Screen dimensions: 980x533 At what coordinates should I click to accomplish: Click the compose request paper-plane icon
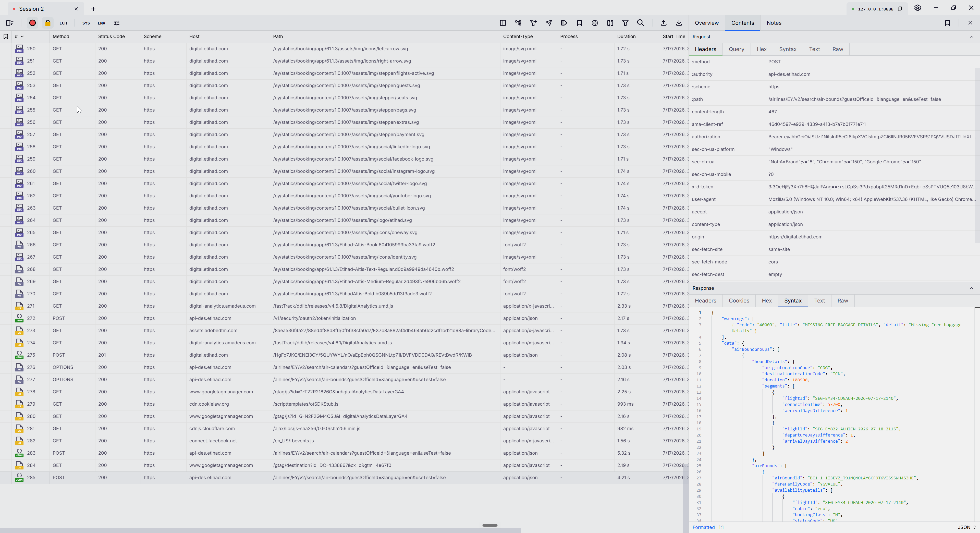click(x=549, y=23)
